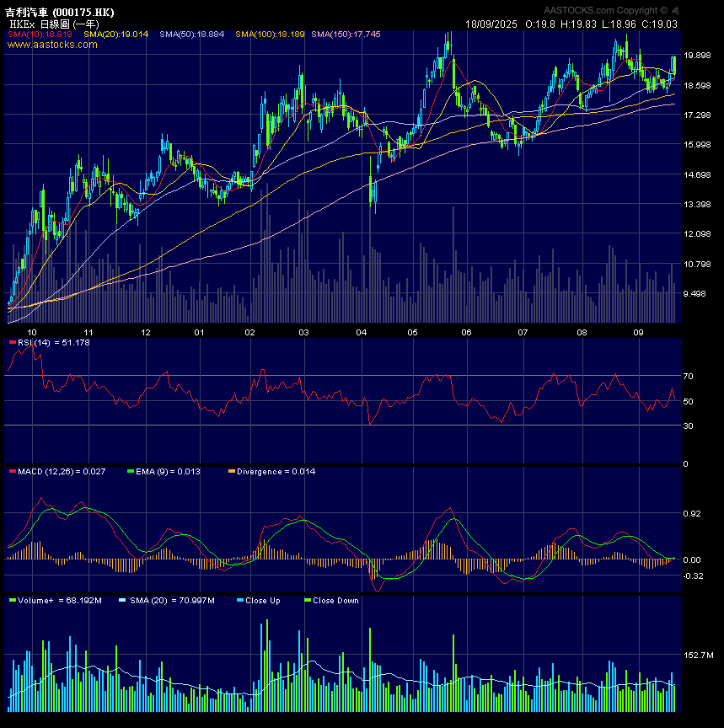Screen dimensions: 724x728
Task: Click the RSI 50 level label
Action: (x=689, y=402)
